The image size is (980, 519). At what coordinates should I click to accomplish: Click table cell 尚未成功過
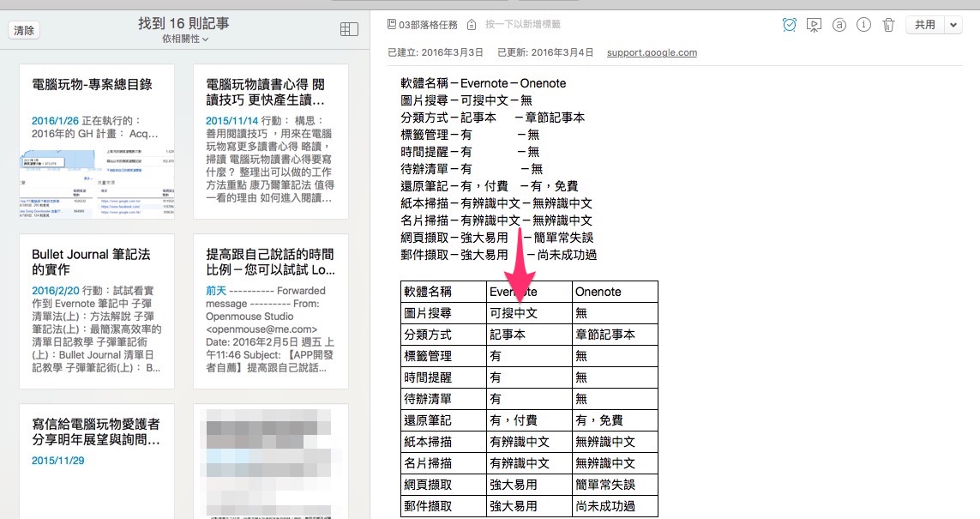click(x=615, y=506)
